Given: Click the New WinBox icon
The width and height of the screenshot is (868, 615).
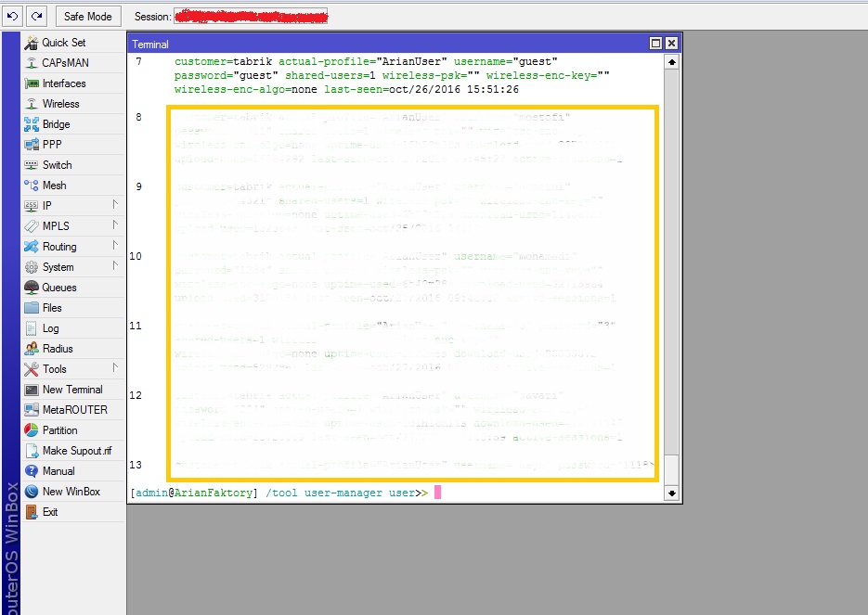Looking at the screenshot, I should click(32, 492).
